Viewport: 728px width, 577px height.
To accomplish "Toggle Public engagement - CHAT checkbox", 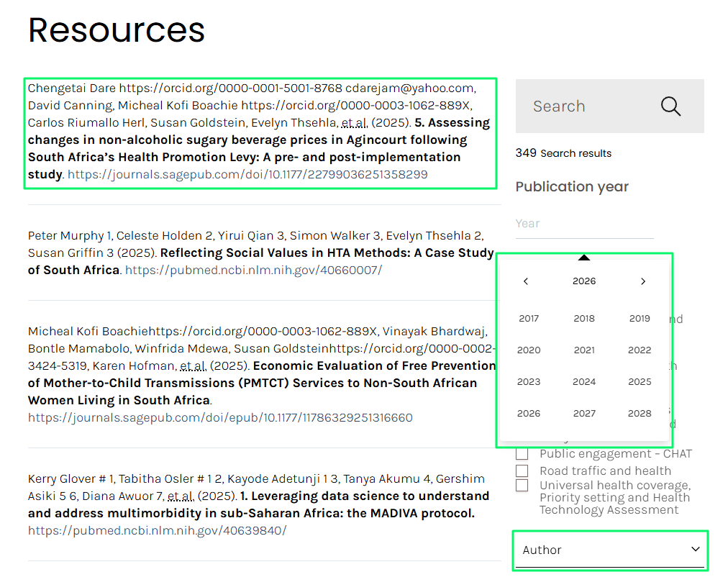I will coord(522,454).
